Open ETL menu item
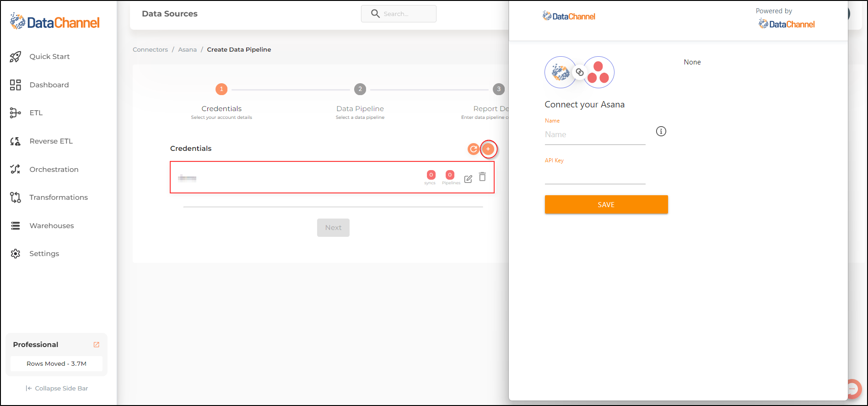Image resolution: width=868 pixels, height=406 pixels. coord(36,113)
